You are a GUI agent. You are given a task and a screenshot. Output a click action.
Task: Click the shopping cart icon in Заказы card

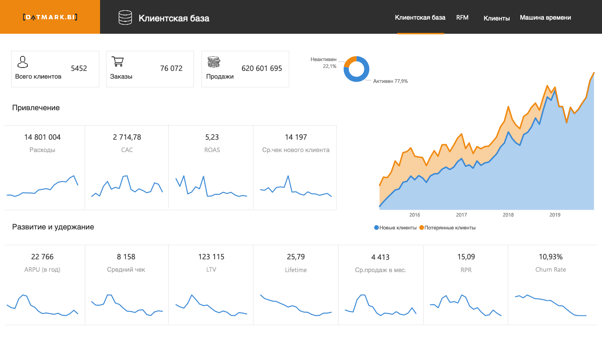pos(118,62)
